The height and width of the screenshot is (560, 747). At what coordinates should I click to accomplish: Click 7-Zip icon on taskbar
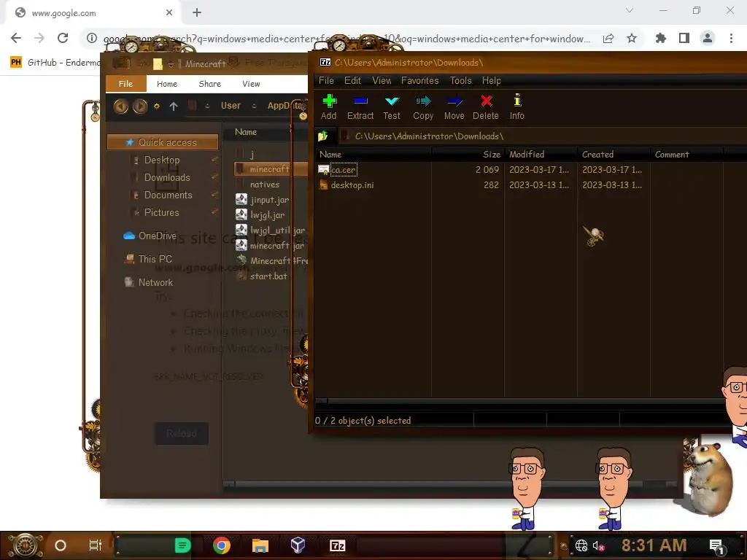pos(337,545)
